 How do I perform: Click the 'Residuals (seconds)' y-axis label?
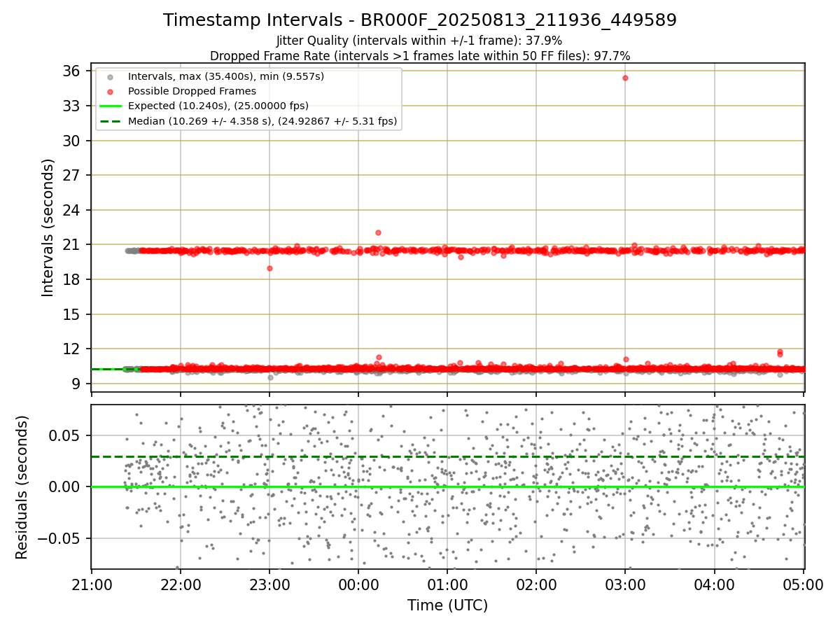click(22, 487)
